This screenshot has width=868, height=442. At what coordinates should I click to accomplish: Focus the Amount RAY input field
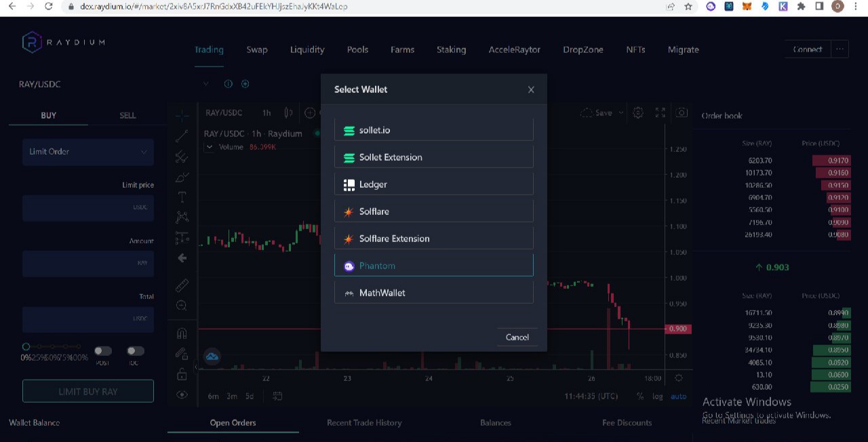click(88, 263)
